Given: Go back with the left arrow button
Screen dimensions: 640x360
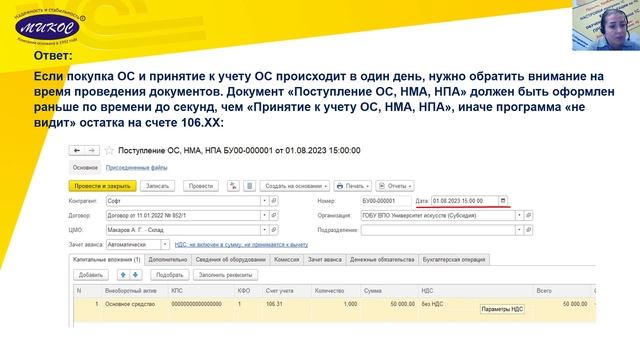Looking at the screenshot, I should click(77, 151).
